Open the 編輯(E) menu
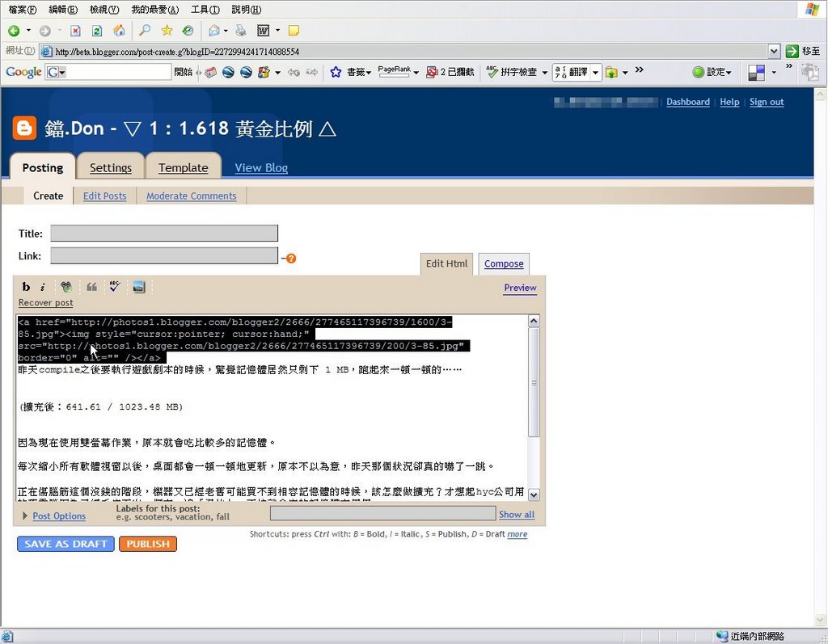 point(63,10)
